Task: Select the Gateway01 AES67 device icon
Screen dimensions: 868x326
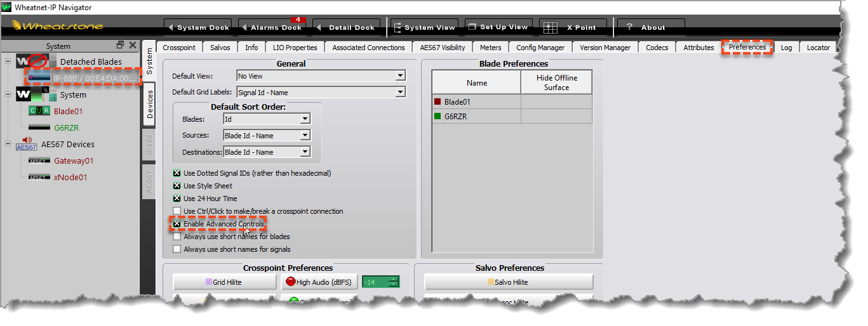Action: 39,161
